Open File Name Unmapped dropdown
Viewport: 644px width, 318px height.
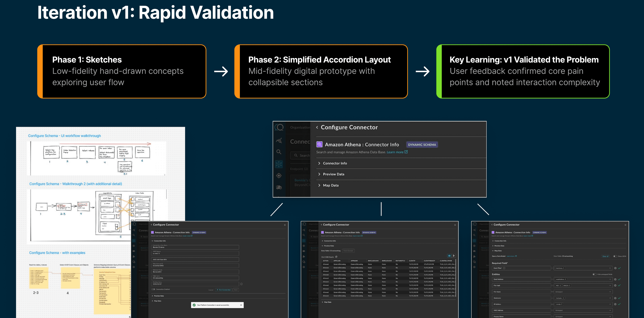pos(583,292)
